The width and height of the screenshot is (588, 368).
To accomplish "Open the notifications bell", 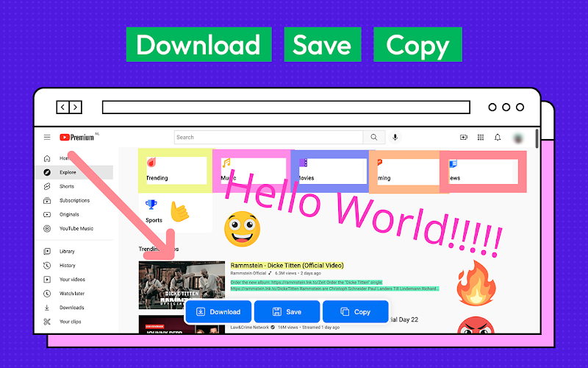I will point(498,137).
